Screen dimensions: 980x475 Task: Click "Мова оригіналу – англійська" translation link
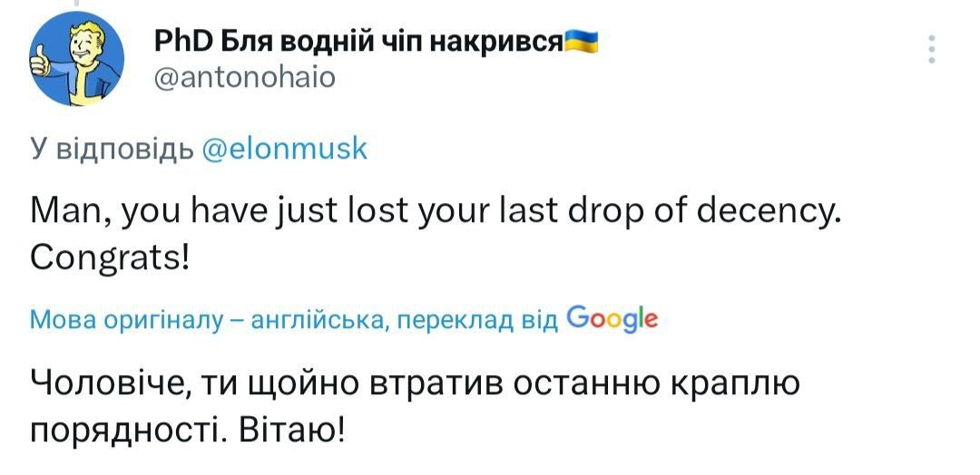coord(208,320)
